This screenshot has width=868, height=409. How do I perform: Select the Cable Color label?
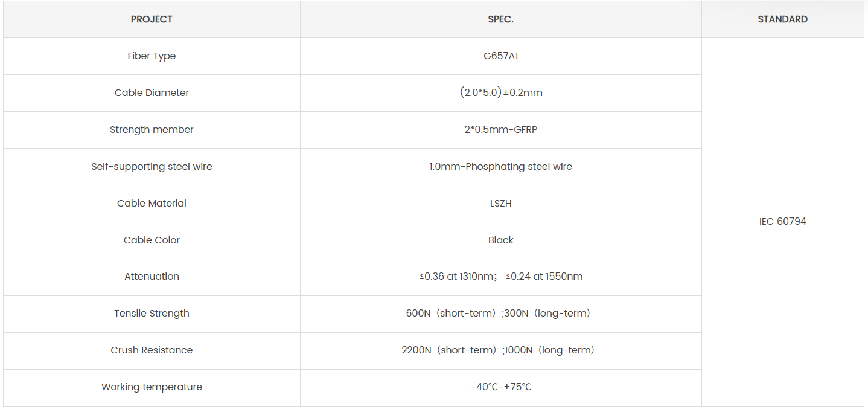152,240
